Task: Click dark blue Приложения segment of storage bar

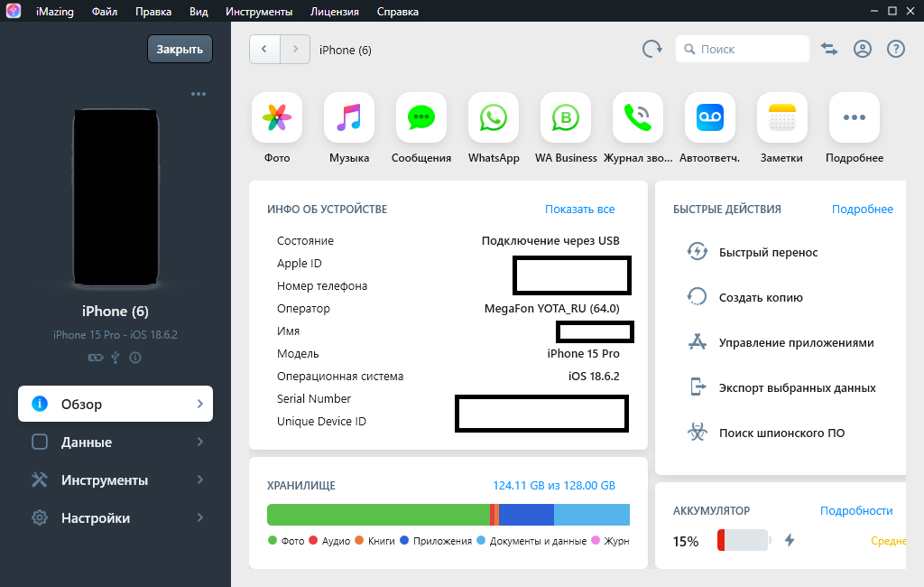Action: 526,515
